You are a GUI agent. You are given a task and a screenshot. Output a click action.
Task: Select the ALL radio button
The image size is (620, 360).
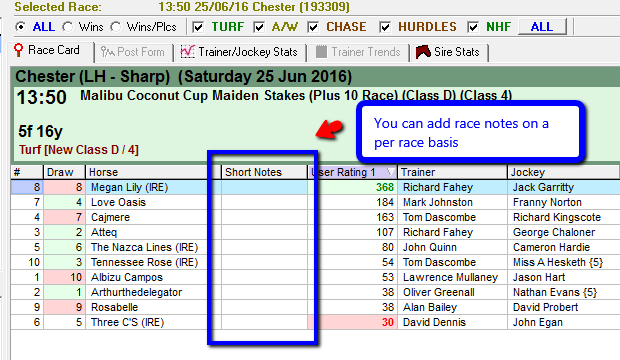tap(20, 27)
